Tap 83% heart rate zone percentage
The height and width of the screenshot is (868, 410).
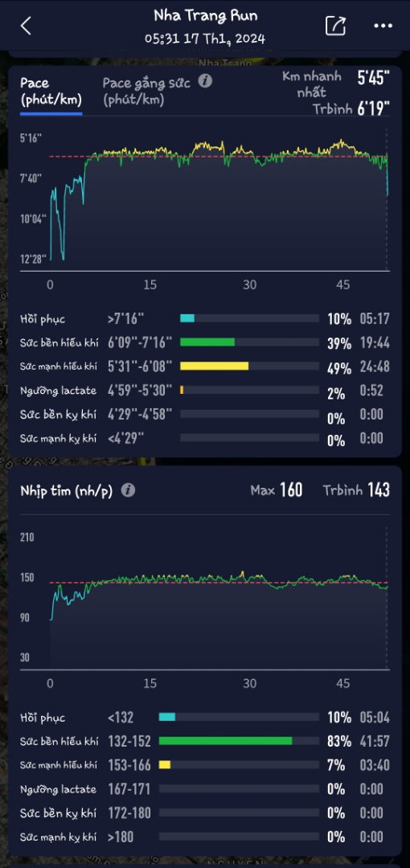[x=339, y=742]
